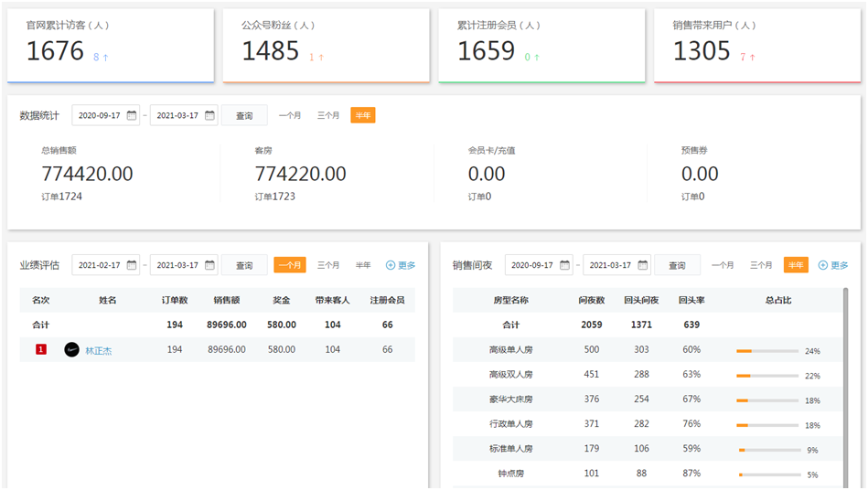This screenshot has width=868, height=490.
Task: Click calendar icon in 销售间夜 end date
Action: 642,265
